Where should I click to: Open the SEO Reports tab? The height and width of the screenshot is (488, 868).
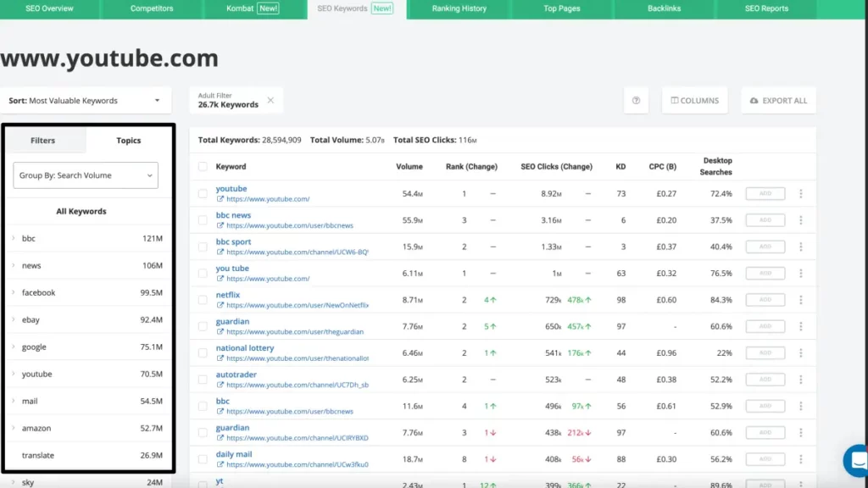(x=766, y=8)
